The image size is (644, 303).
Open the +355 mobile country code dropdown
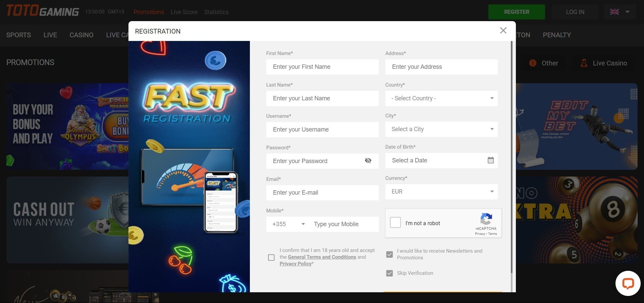tap(288, 224)
